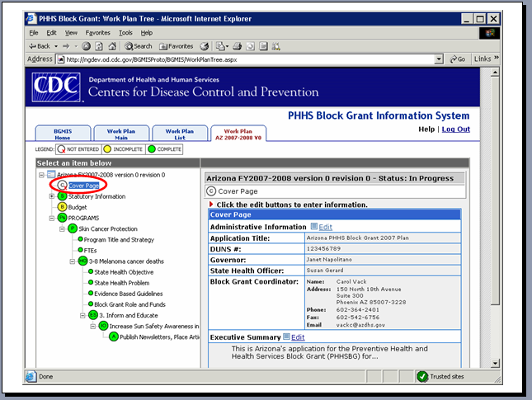Click the Log Out link
Image resolution: width=532 pixels, height=400 pixels.
click(455, 129)
